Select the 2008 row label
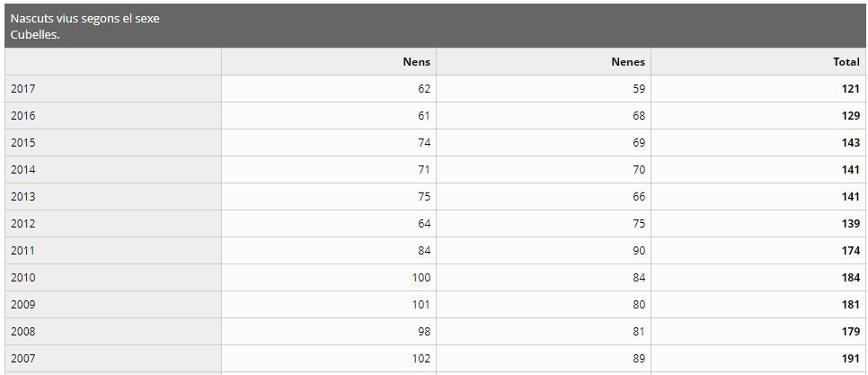The width and height of the screenshot is (868, 375). pyautogui.click(x=23, y=332)
